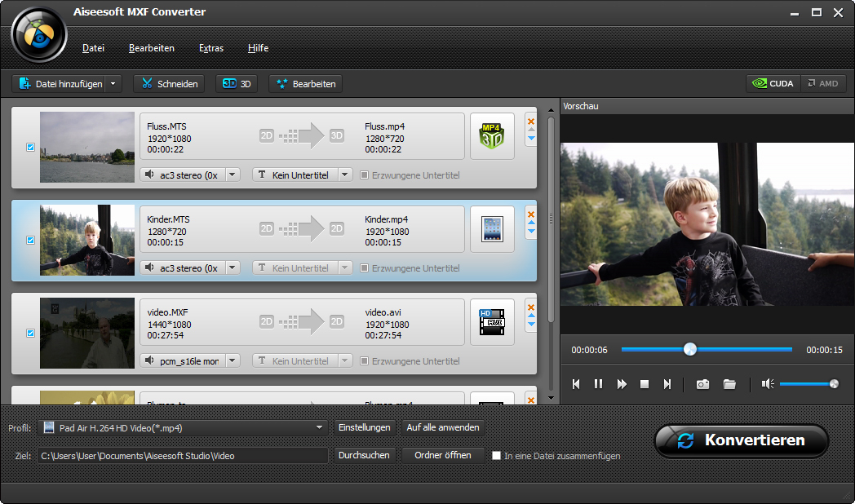Click the Kinder.mp4 output name
The image size is (855, 504).
387,219
